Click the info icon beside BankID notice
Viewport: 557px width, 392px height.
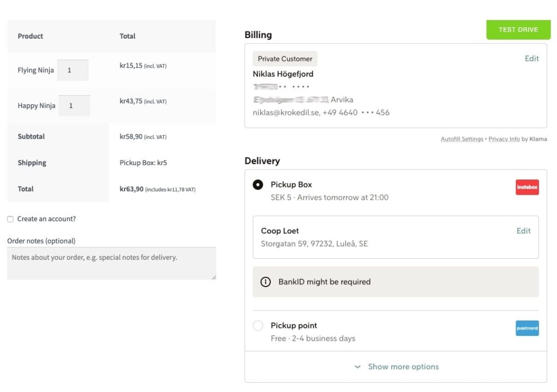(x=265, y=282)
